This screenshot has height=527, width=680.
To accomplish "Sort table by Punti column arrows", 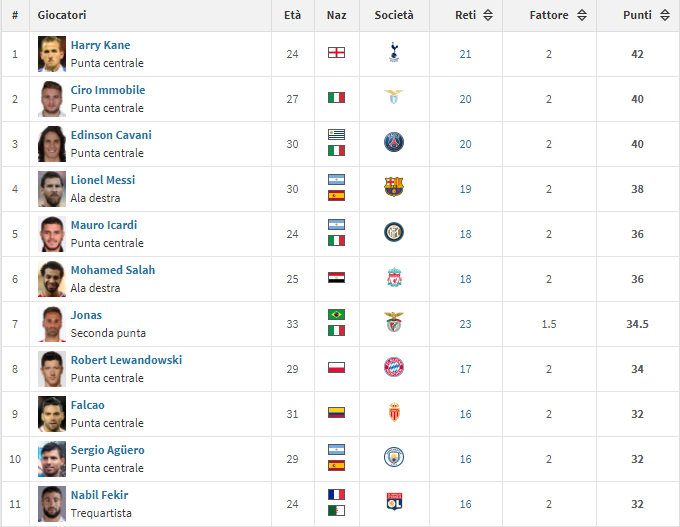I will click(665, 15).
